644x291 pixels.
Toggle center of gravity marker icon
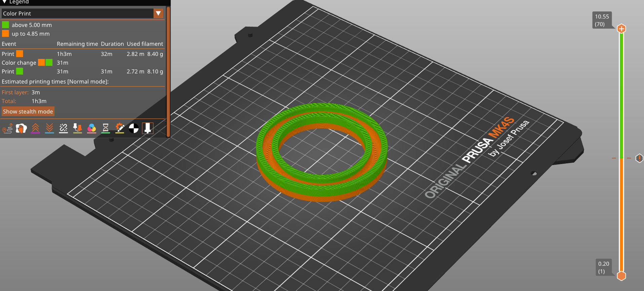pos(134,128)
